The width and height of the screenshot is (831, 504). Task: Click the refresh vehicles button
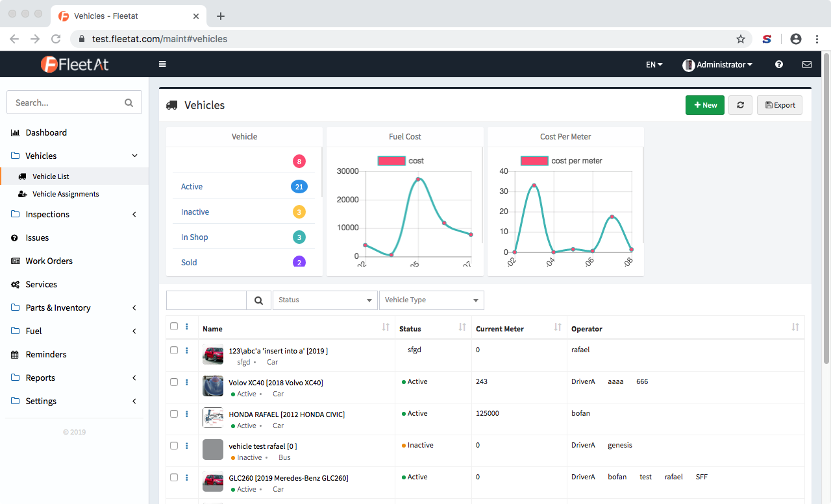(740, 105)
